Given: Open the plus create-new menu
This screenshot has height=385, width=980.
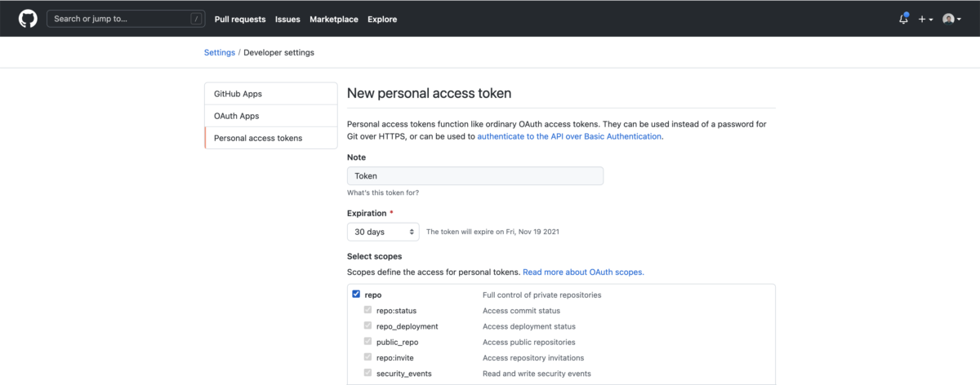Looking at the screenshot, I should click(924, 19).
